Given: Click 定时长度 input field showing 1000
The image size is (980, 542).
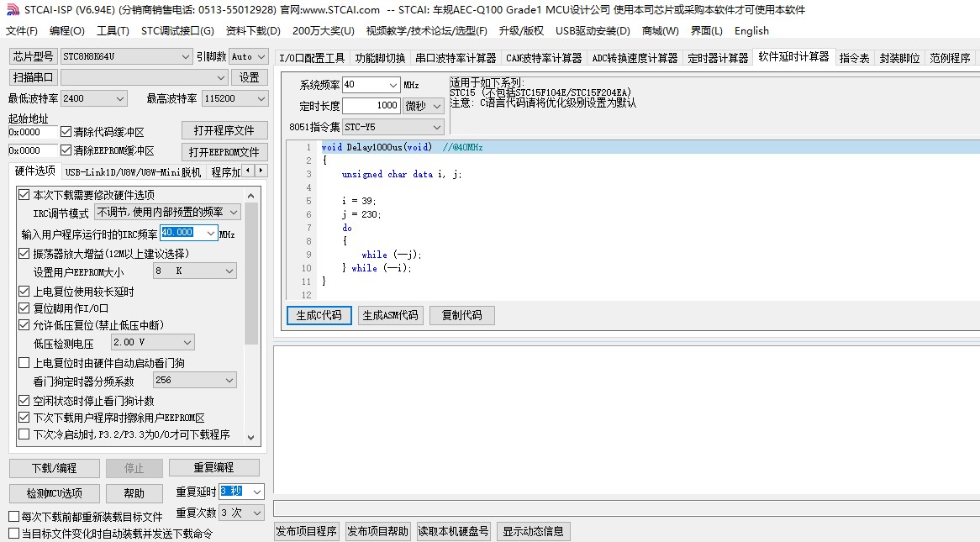Looking at the screenshot, I should point(371,106).
